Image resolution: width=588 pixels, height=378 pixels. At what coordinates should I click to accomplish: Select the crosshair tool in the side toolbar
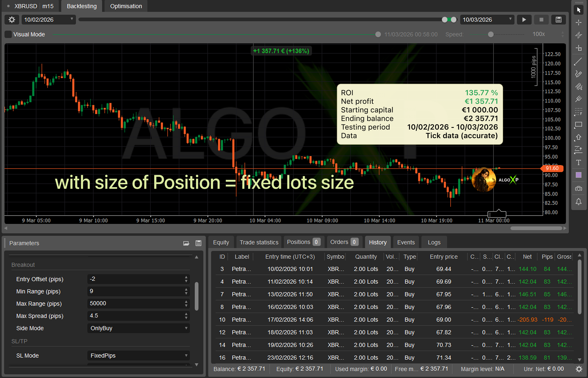click(579, 22)
